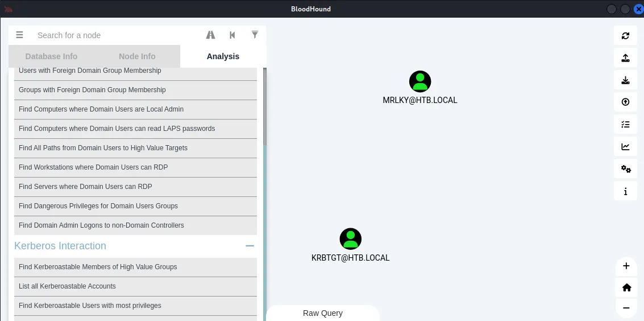Click the upload data arrow icon

(x=625, y=102)
